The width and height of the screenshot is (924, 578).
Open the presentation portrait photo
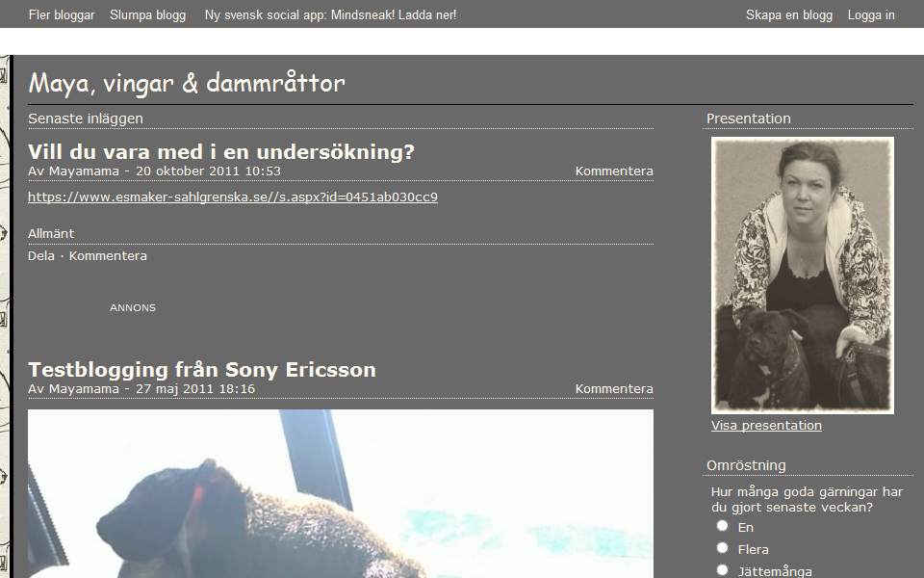(x=803, y=276)
